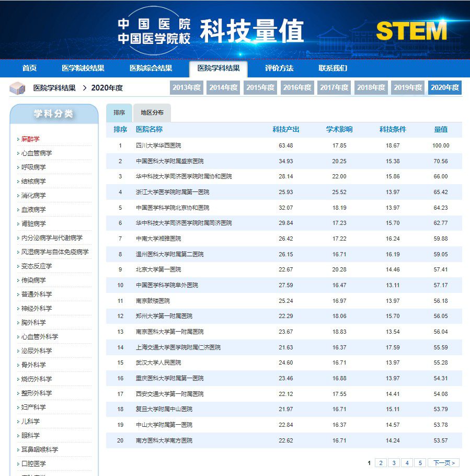Open 传染病学 subject ranking
Image resolution: width=470 pixels, height=476 pixels.
tap(33, 280)
